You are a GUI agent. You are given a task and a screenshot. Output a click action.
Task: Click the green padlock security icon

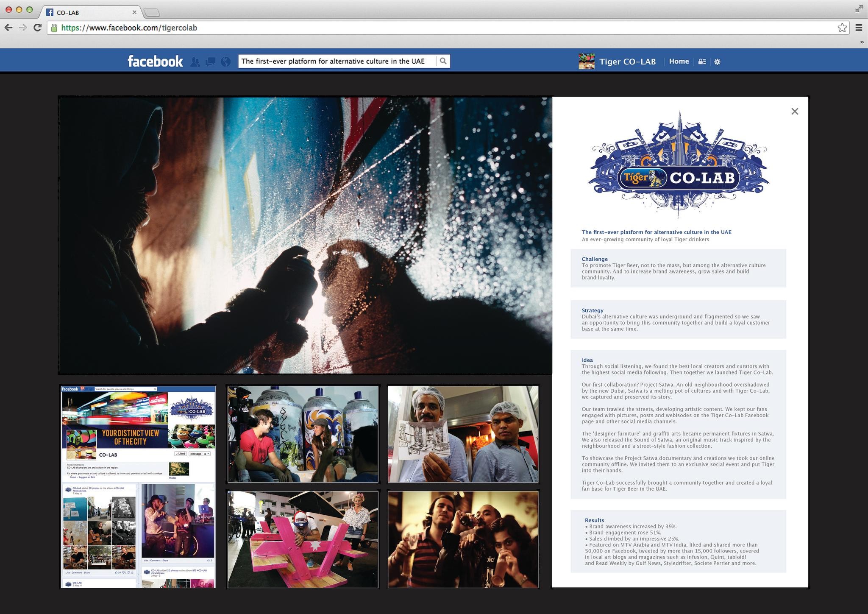click(54, 28)
